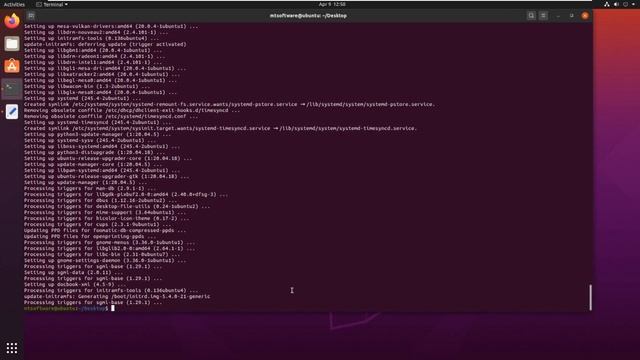Open the Terminal app menu in top bar
640x360 pixels.
(x=52, y=4)
